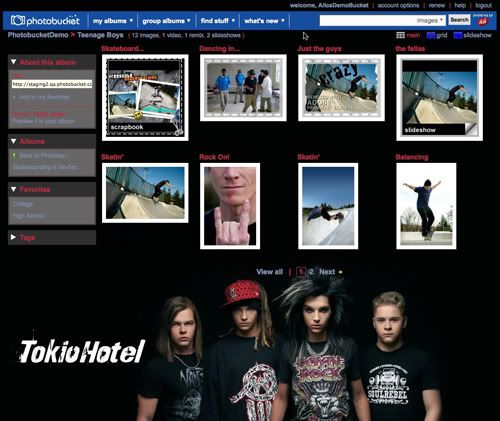The width and height of the screenshot is (500, 421).
Task: Go to page 2 of album
Action: click(x=311, y=272)
